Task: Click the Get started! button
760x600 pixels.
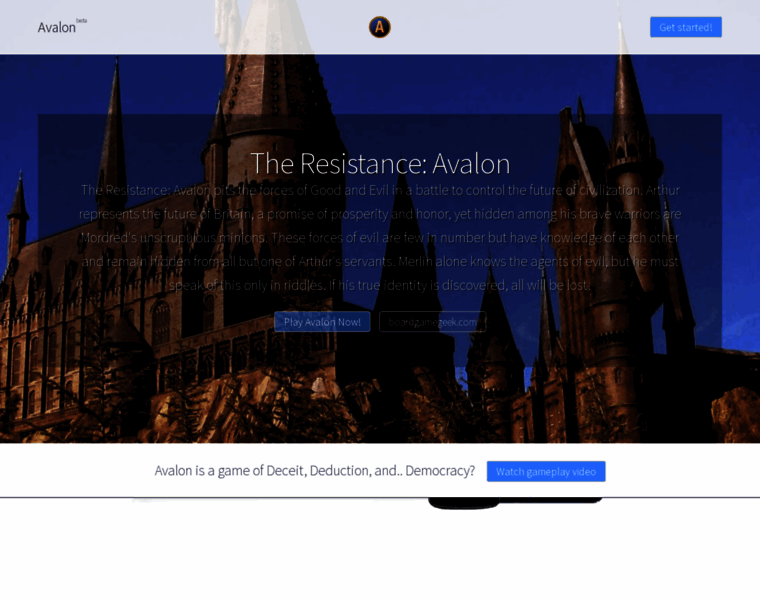Action: tap(685, 27)
